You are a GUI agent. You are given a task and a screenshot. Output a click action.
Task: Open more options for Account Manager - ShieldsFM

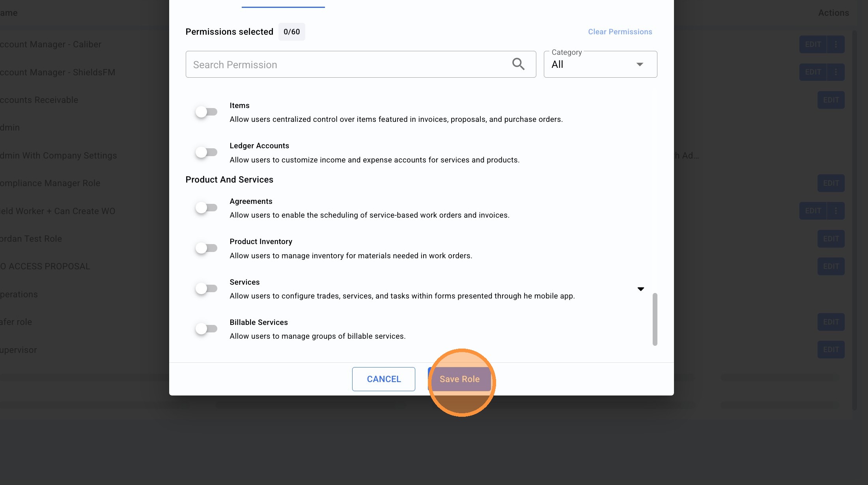click(x=836, y=72)
